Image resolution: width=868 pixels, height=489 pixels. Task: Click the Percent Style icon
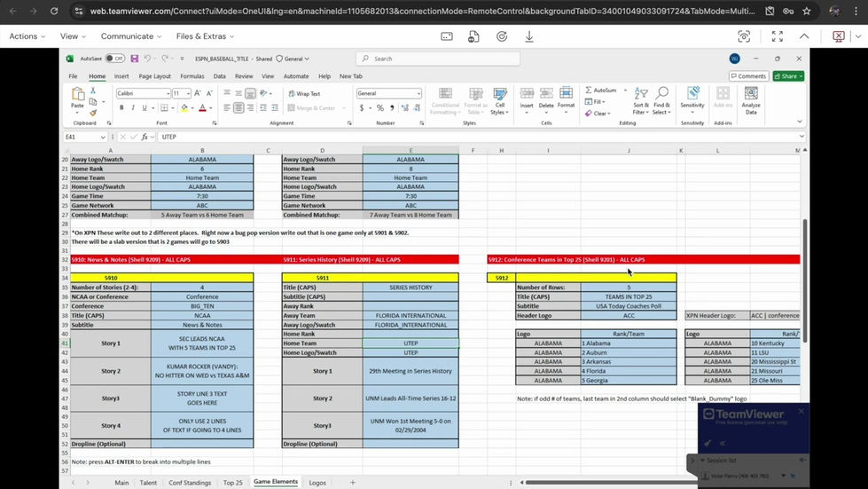pos(380,108)
